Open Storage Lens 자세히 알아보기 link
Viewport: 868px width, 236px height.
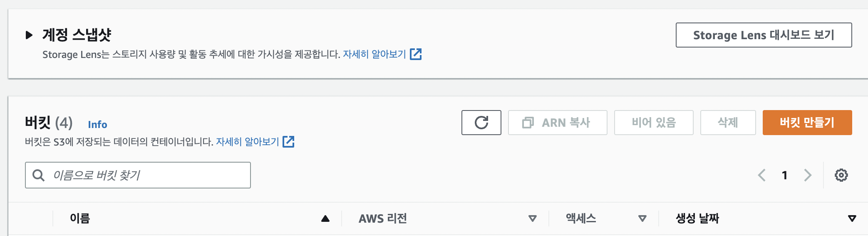[x=374, y=54]
